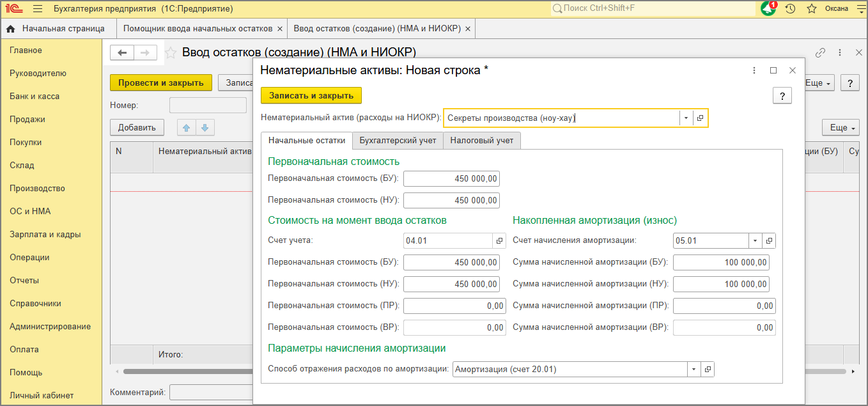868x406 pixels.
Task: Click Записать и закрыть button
Action: (x=311, y=95)
